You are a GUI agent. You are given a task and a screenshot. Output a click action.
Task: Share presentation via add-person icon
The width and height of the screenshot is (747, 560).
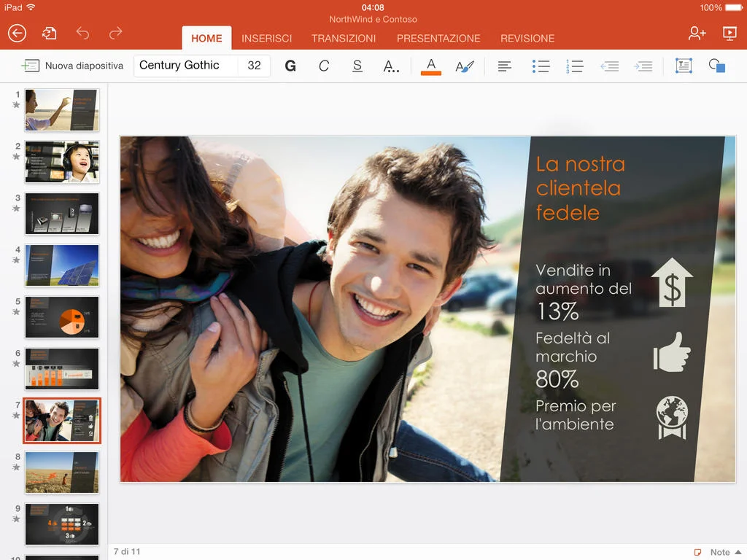coord(697,34)
